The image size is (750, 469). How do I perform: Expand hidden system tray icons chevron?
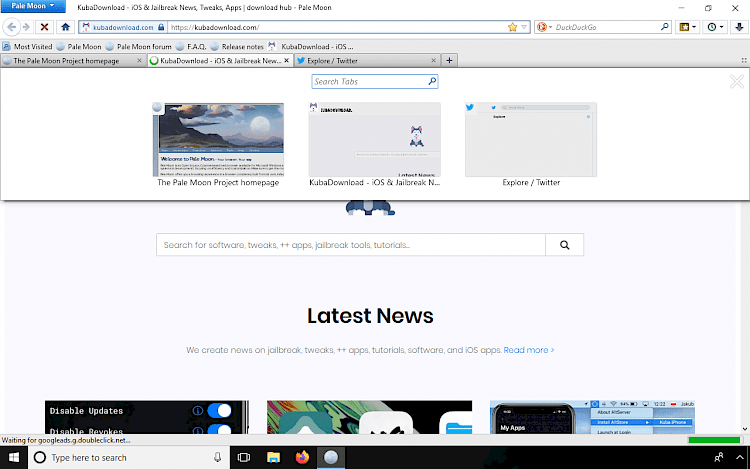pyautogui.click(x=739, y=458)
